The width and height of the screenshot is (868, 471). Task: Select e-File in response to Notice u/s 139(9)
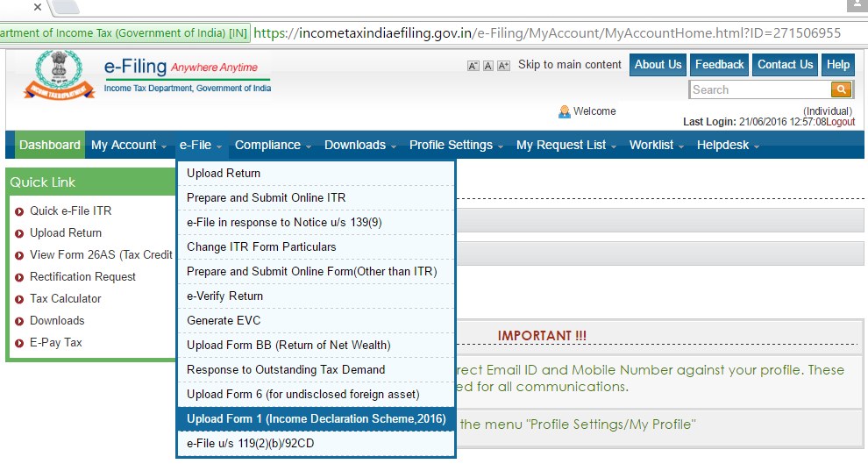coord(317,223)
